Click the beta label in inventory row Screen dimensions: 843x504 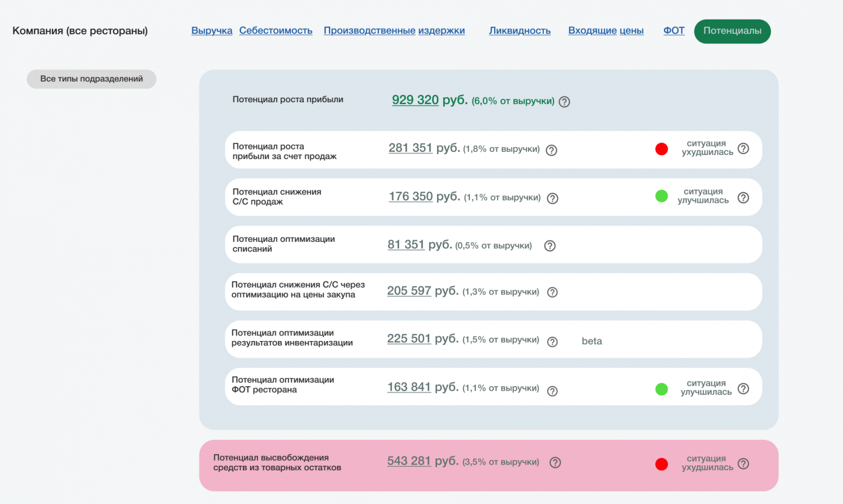click(592, 341)
